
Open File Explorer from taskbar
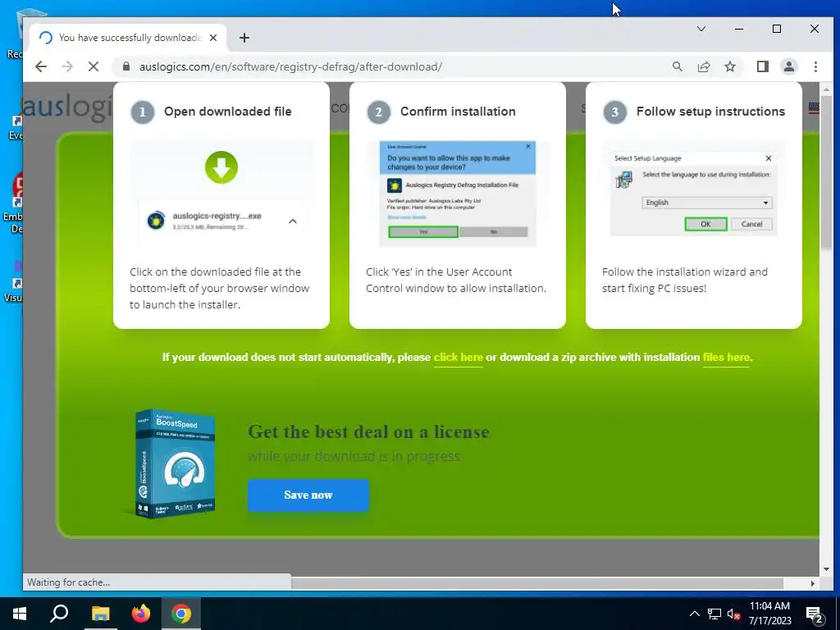coord(100,614)
